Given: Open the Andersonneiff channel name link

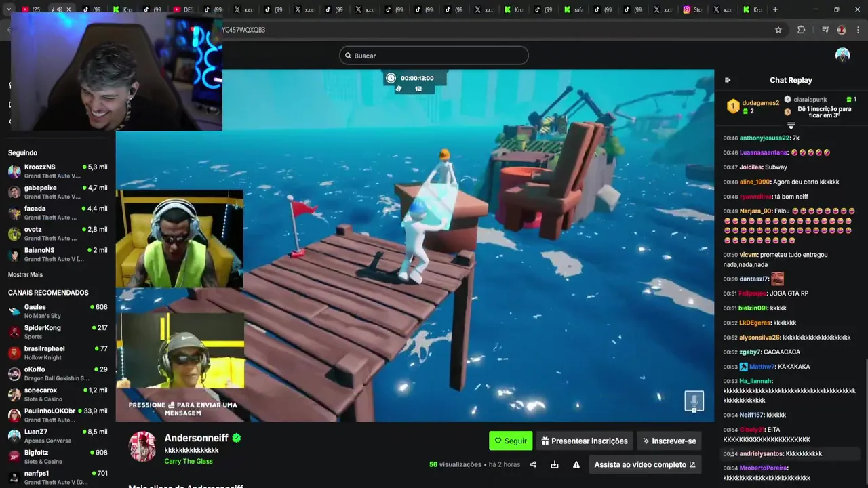Looking at the screenshot, I should [x=197, y=438].
